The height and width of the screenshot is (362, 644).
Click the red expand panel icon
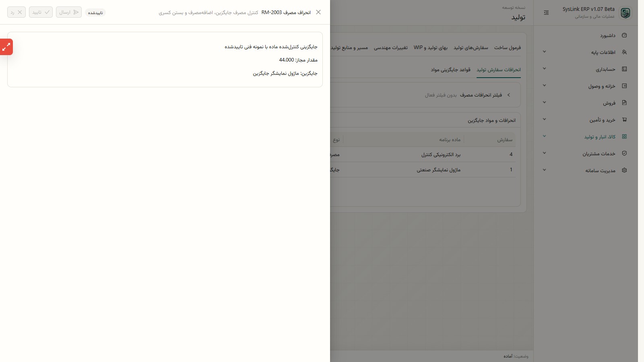pos(6,47)
